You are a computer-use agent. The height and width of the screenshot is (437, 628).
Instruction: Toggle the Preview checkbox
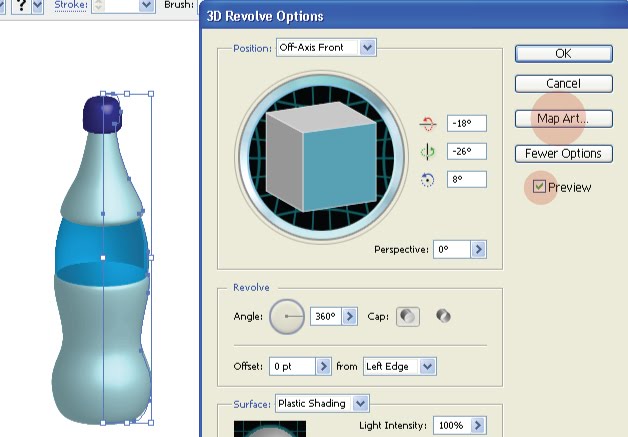[539, 186]
